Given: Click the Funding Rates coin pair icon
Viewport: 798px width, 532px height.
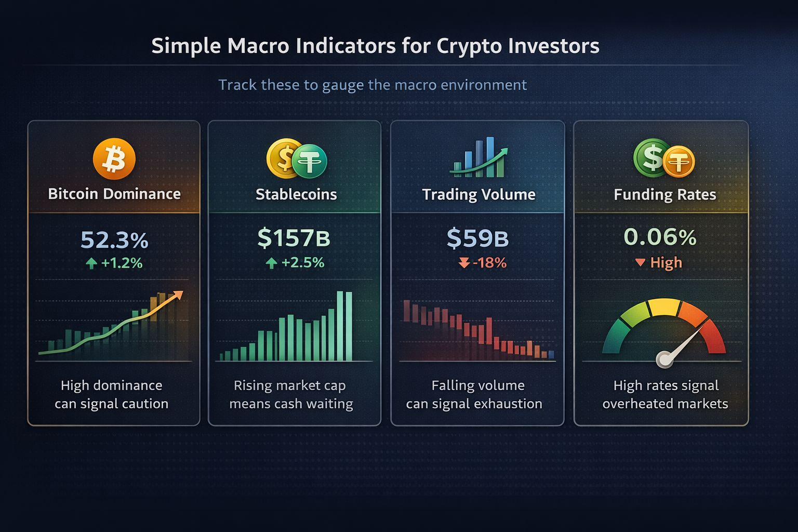Looking at the screenshot, I should pyautogui.click(x=664, y=158).
